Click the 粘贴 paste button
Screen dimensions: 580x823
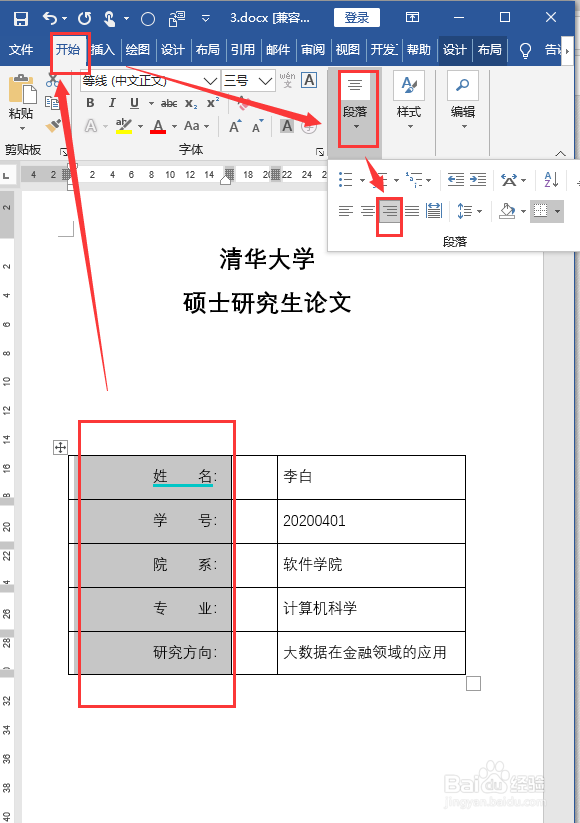pos(21,102)
